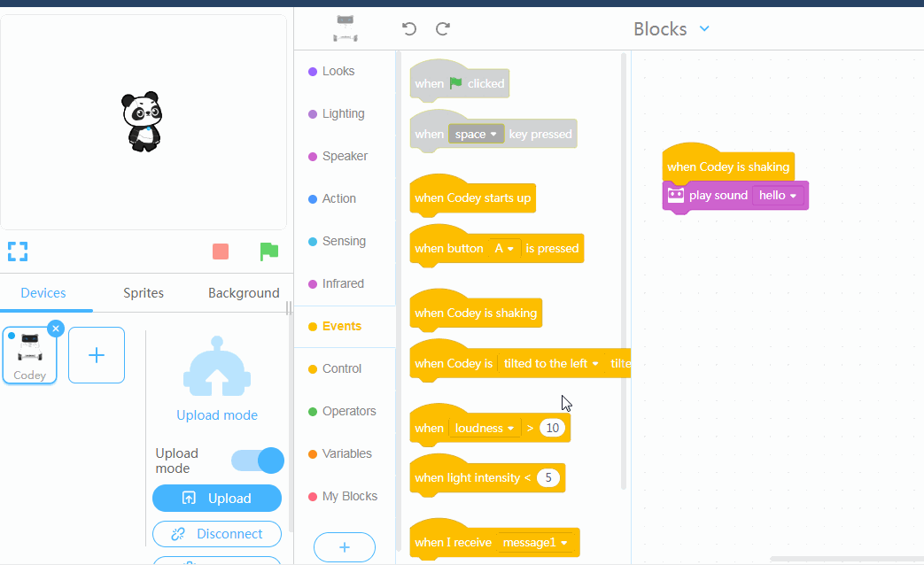Image resolution: width=924 pixels, height=565 pixels.
Task: Click the redo arrow icon
Action: tap(443, 29)
